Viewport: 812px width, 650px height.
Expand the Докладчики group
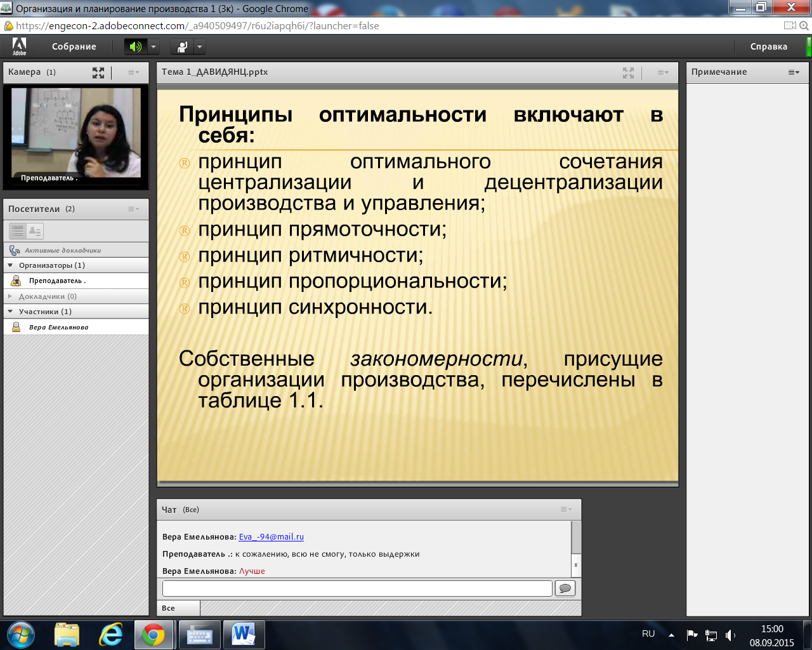coord(10,296)
